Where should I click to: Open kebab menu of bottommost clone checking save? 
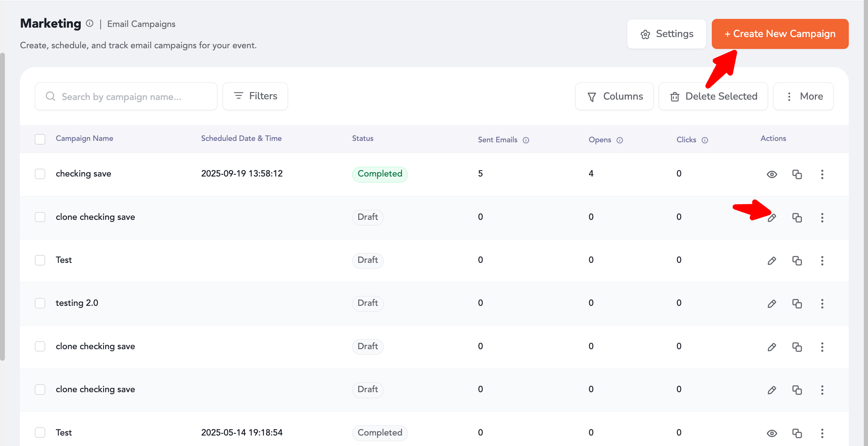(x=822, y=390)
